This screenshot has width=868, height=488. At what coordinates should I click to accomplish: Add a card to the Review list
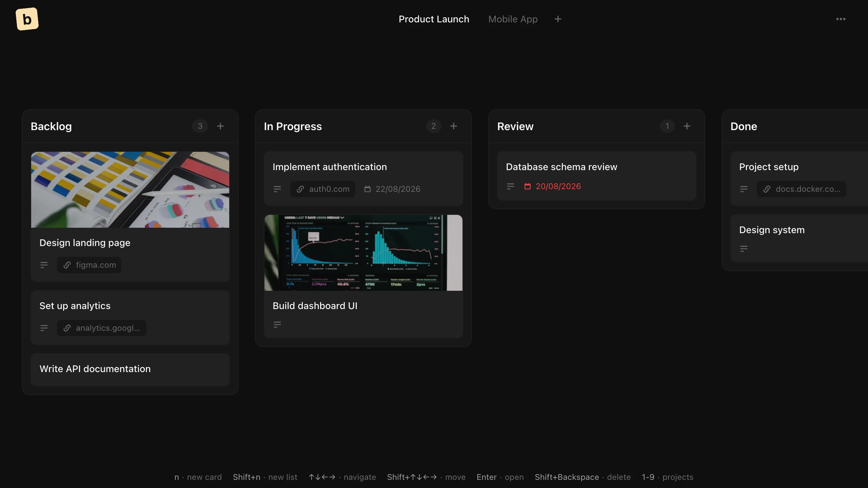(x=687, y=126)
